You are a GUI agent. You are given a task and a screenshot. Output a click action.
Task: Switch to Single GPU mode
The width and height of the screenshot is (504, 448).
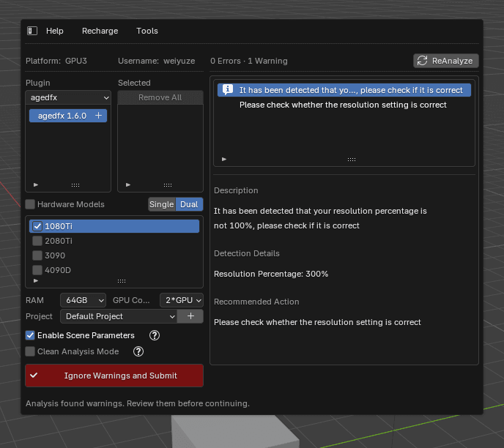pyautogui.click(x=162, y=204)
